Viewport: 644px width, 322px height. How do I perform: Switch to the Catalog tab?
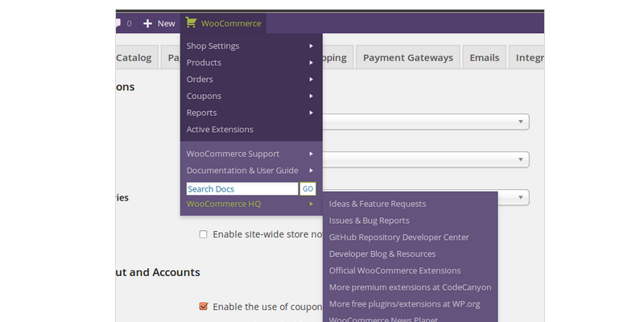point(134,58)
